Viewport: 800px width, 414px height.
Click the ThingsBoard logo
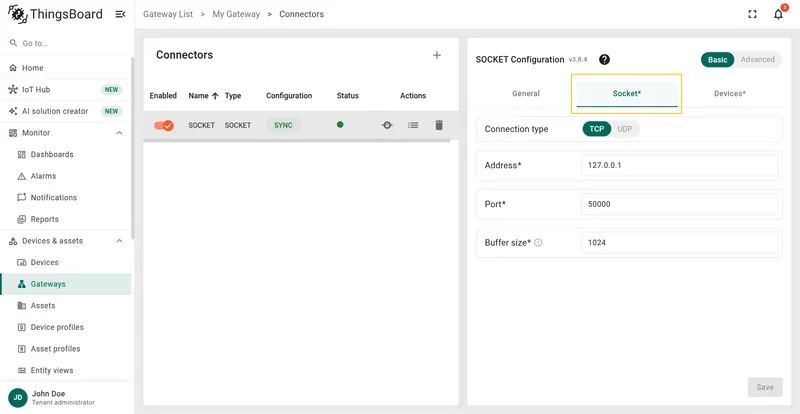click(x=55, y=14)
